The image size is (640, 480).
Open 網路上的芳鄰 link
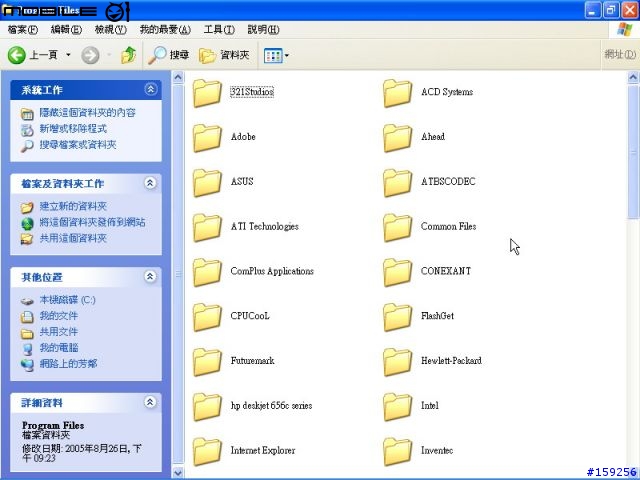(x=68, y=363)
